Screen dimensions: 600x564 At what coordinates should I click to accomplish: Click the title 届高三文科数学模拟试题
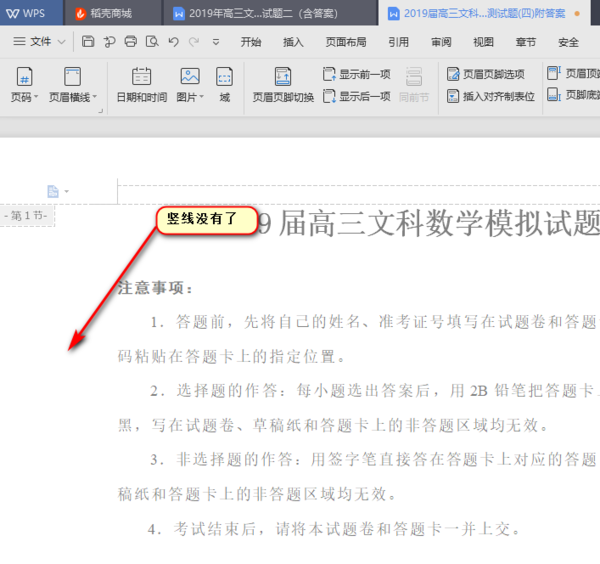pos(439,223)
